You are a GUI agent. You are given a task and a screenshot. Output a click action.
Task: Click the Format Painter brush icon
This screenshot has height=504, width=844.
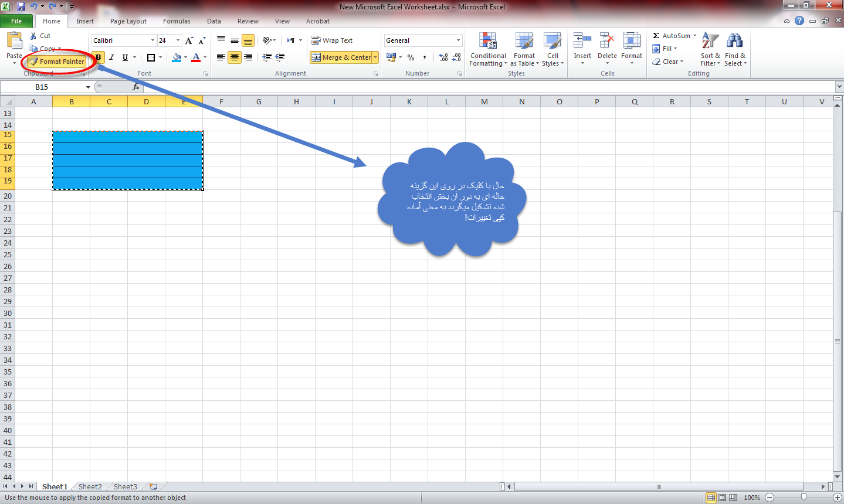point(34,62)
